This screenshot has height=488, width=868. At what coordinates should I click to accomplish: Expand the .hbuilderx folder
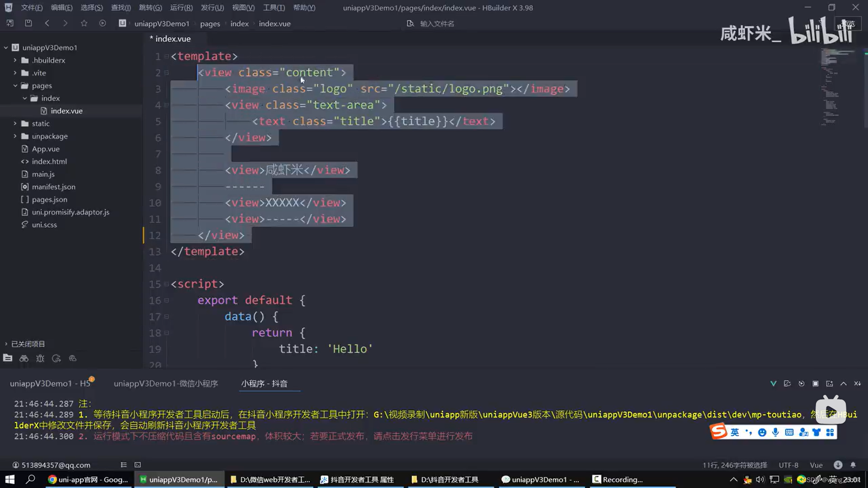tap(15, 60)
